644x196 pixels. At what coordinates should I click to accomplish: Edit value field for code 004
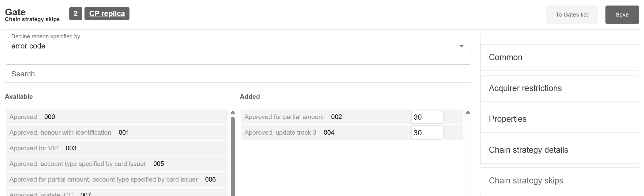point(427,133)
